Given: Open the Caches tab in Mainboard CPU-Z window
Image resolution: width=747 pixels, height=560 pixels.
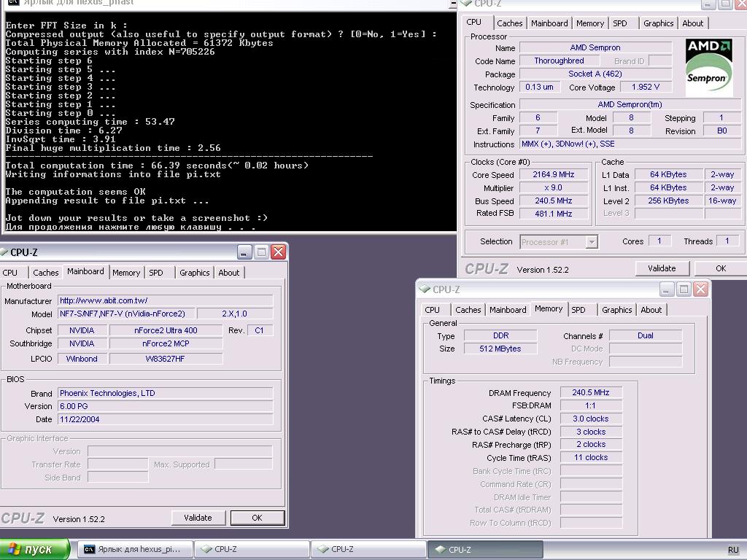Looking at the screenshot, I should [46, 273].
